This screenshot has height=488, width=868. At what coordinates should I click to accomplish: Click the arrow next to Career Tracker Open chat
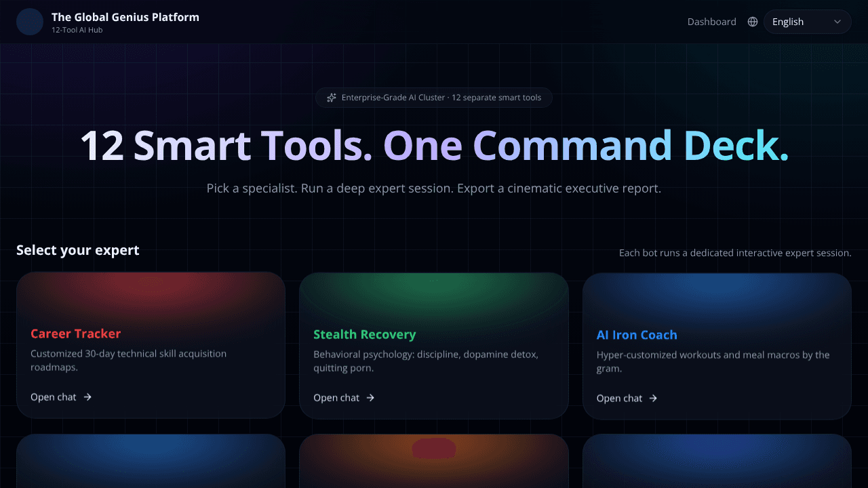[x=87, y=397]
